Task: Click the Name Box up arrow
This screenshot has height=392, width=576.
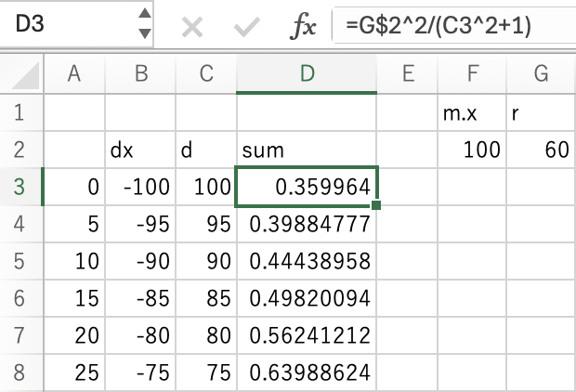Action: [x=145, y=13]
